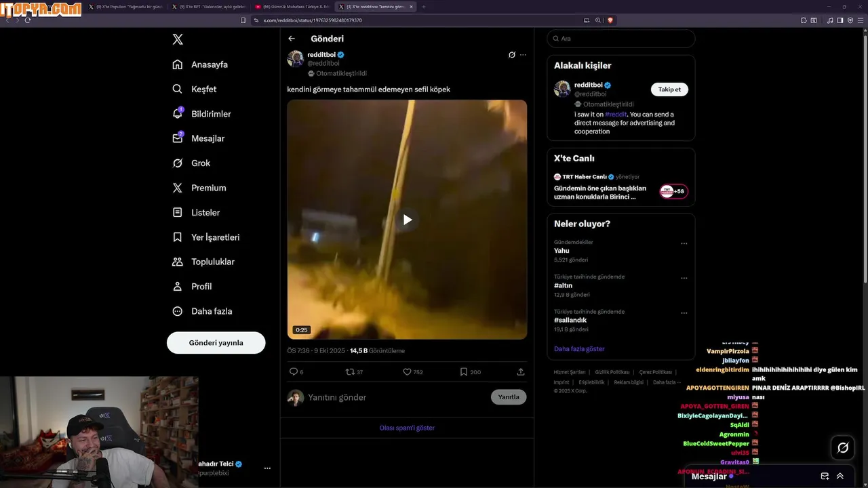The height and width of the screenshot is (488, 868).
Task: Click Takip et for redditboi
Action: click(669, 89)
